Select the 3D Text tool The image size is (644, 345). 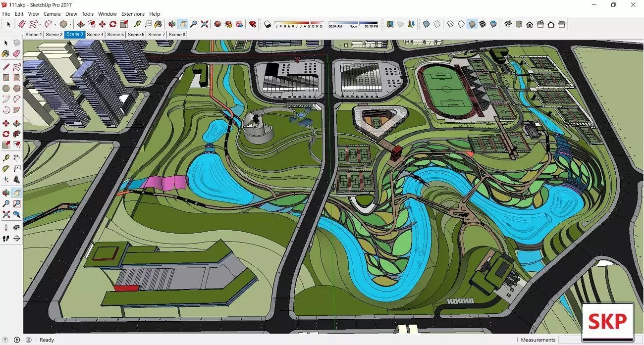17,180
